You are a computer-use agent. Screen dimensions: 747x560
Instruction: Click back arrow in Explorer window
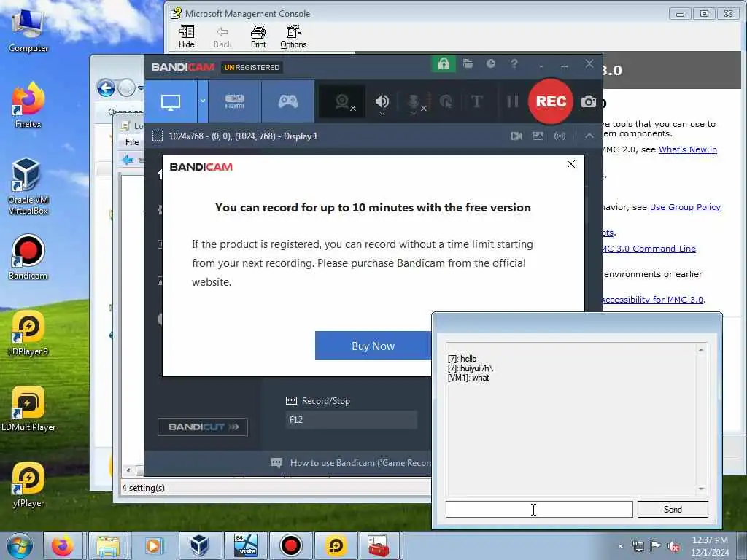[x=107, y=88]
